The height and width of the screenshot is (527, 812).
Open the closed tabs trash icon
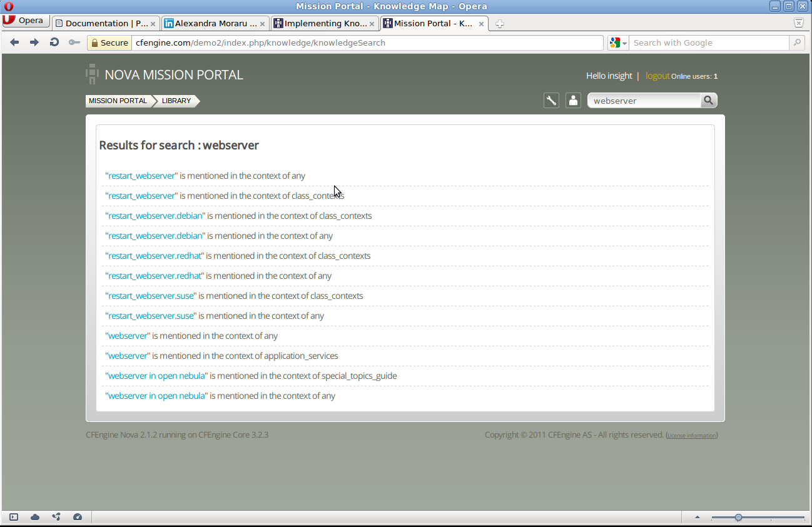tap(799, 23)
